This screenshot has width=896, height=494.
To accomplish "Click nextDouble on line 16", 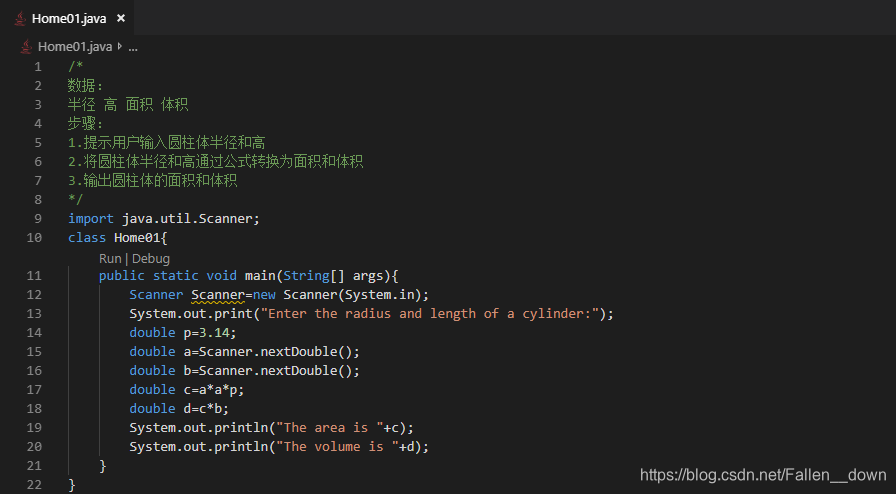I will click(298, 370).
